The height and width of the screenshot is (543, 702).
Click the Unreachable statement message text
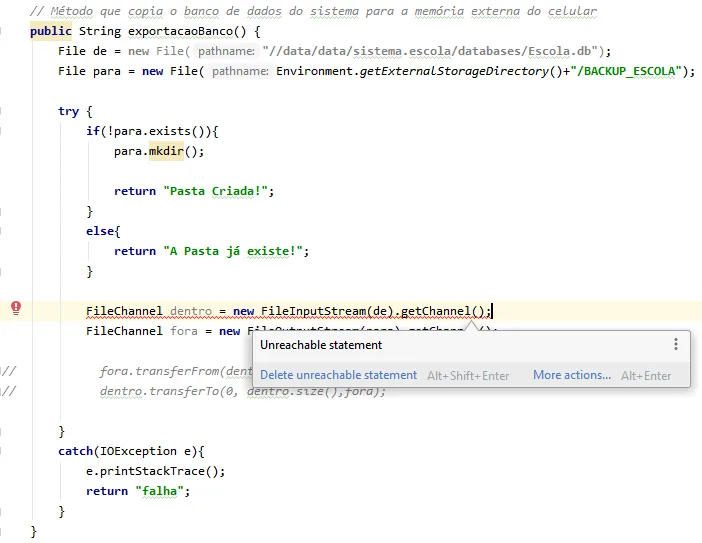click(x=321, y=345)
